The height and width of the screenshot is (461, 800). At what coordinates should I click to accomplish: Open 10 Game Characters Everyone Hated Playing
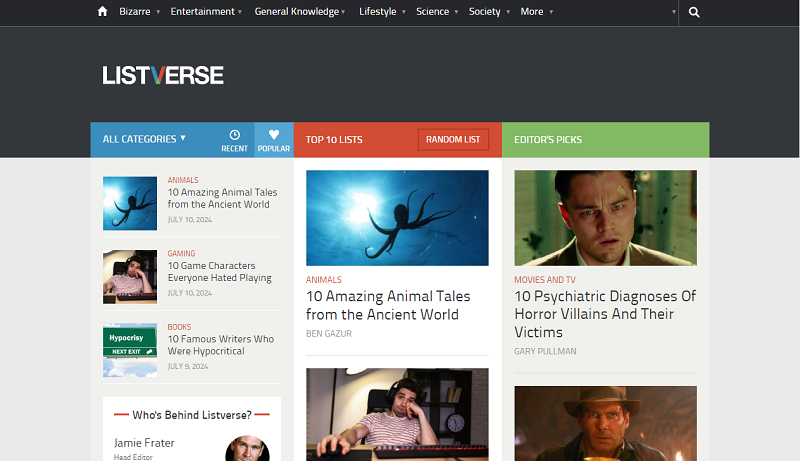tap(219, 272)
